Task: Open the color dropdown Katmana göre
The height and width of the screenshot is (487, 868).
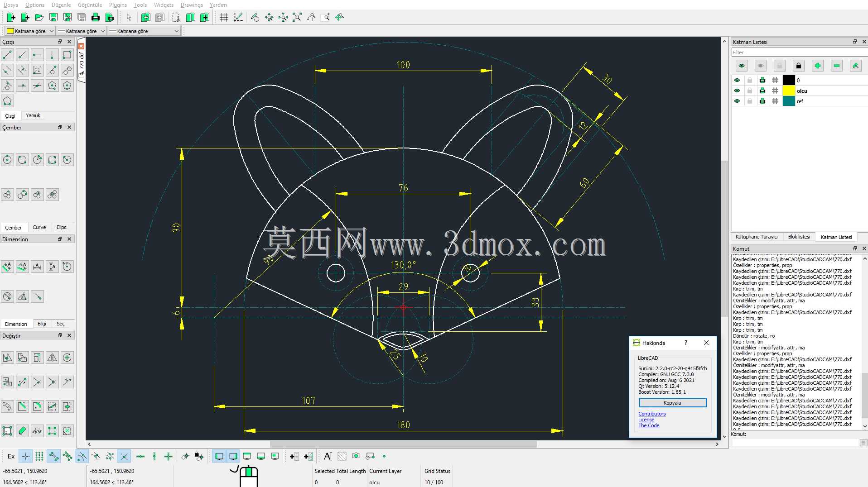Action: click(30, 31)
